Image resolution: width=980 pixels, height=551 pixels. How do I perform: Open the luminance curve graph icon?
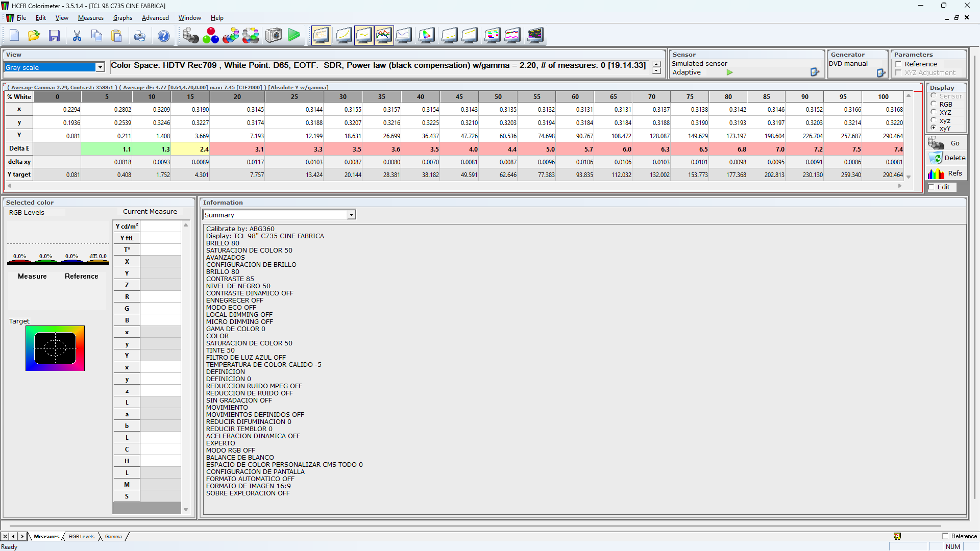coord(344,36)
